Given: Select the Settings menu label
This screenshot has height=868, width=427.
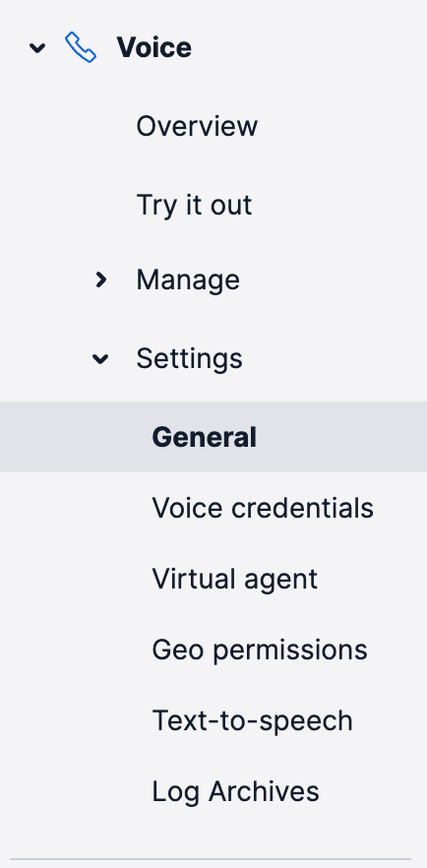Looking at the screenshot, I should [189, 358].
